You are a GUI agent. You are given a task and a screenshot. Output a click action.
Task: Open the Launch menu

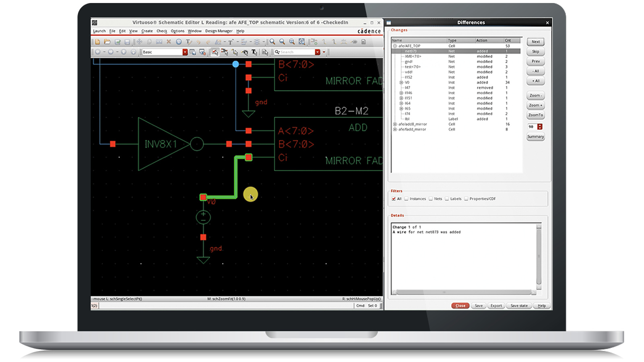[99, 31]
